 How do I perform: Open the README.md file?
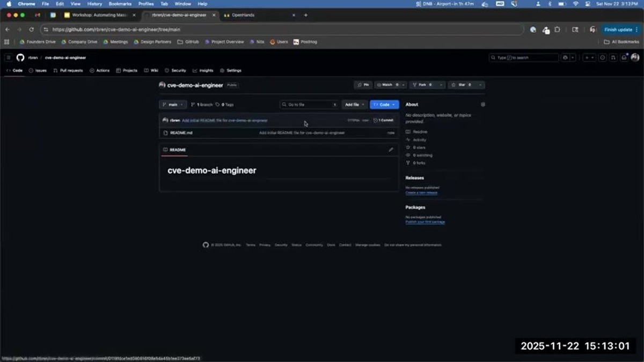click(181, 132)
